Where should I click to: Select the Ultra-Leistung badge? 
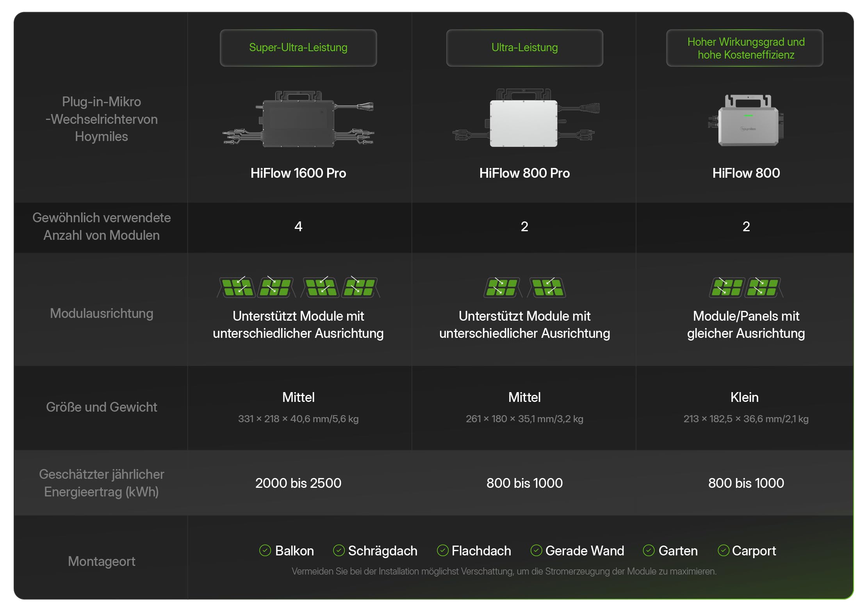click(x=524, y=48)
